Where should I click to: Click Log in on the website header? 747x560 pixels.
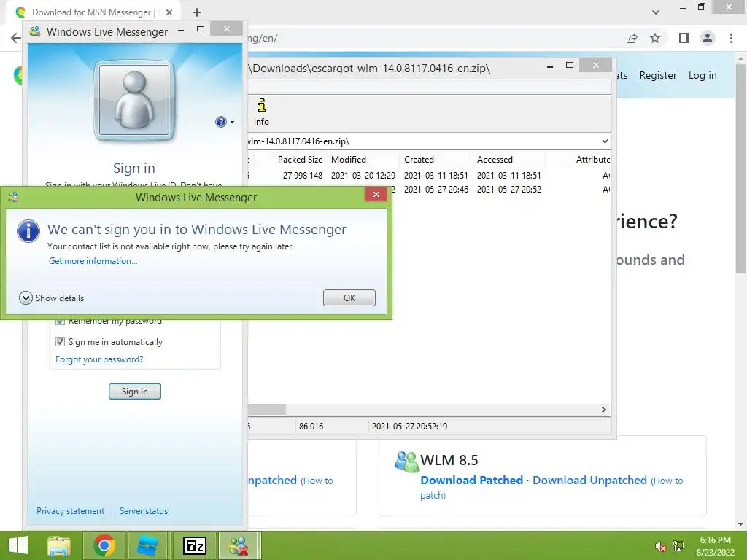(x=703, y=75)
